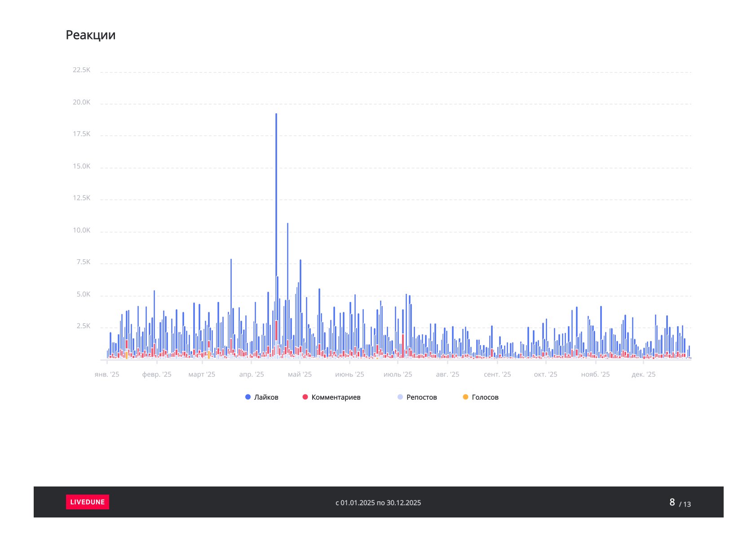The image size is (756, 535).
Task: Click the red Комментариев legend dot
Action: (x=305, y=397)
